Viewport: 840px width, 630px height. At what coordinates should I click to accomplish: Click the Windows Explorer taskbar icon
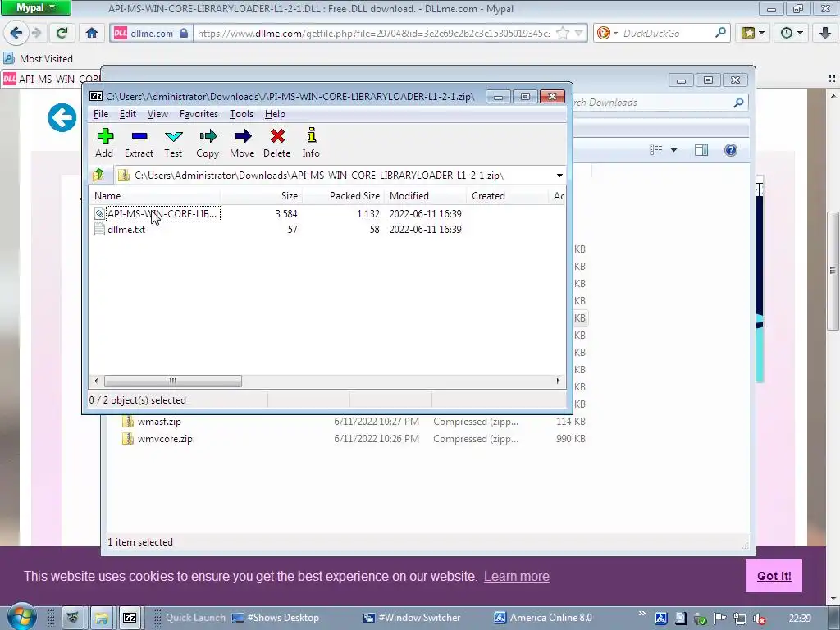click(101, 618)
